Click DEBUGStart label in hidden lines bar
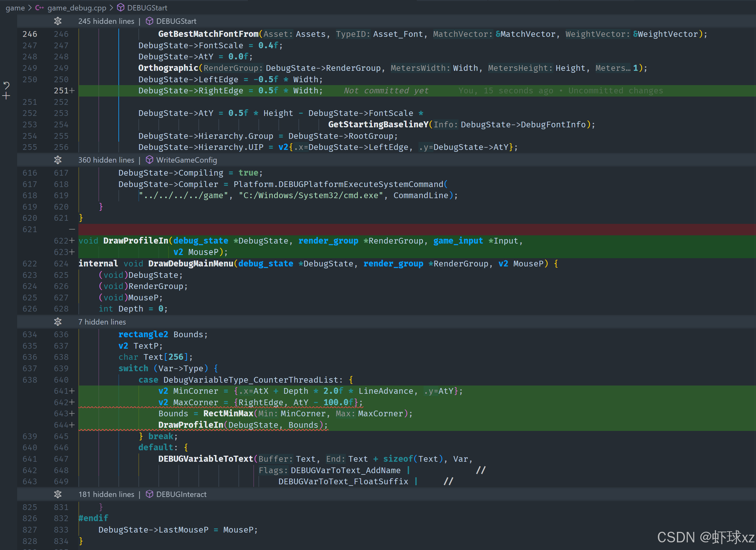 click(176, 21)
